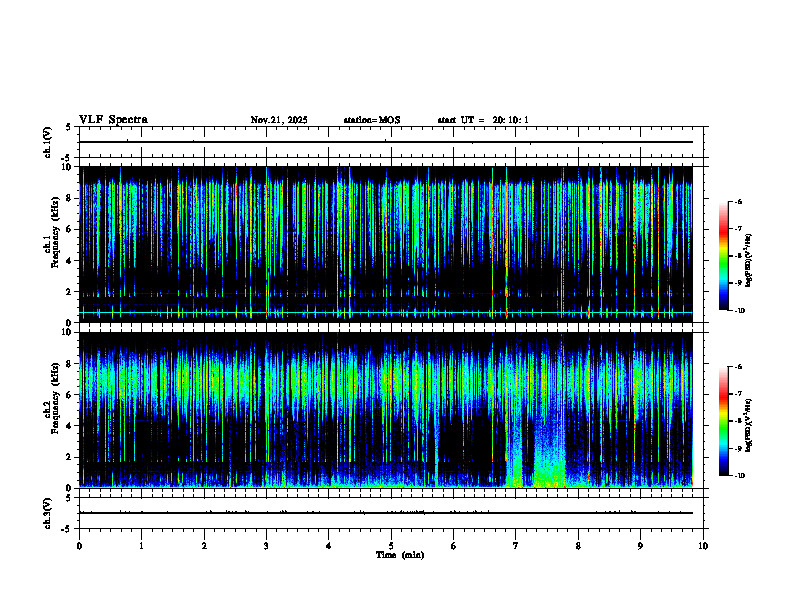Click the ch.3 voltage waveform trace
The image size is (792, 612).
click(x=386, y=513)
